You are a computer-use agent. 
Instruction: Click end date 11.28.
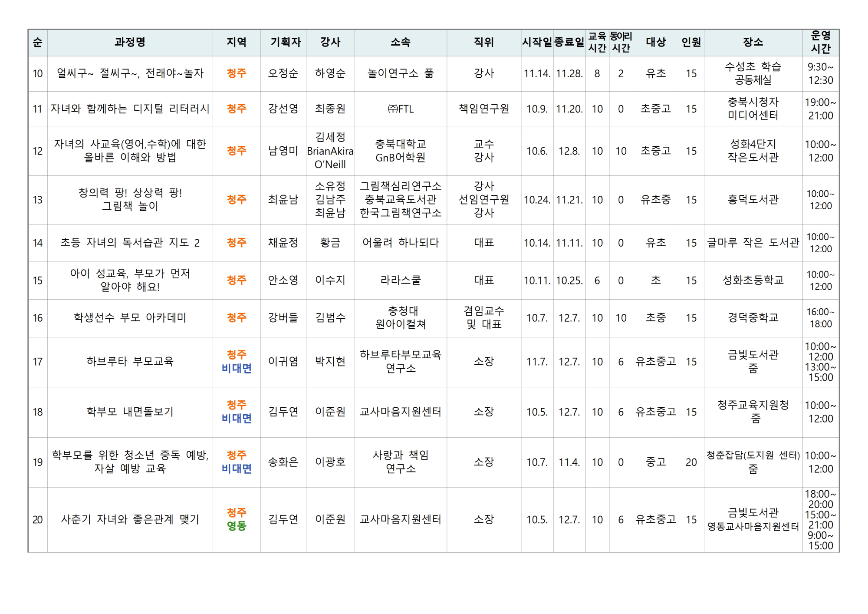click(569, 74)
